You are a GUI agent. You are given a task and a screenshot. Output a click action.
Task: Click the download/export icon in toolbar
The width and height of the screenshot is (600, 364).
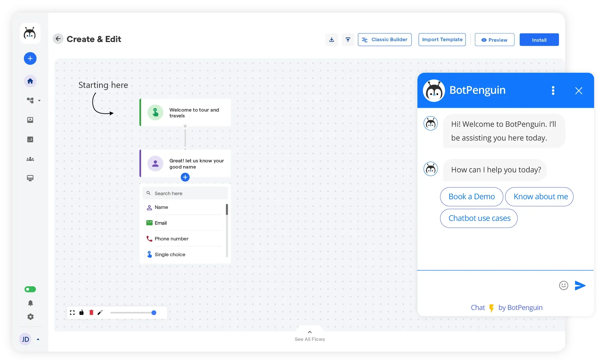(x=332, y=39)
